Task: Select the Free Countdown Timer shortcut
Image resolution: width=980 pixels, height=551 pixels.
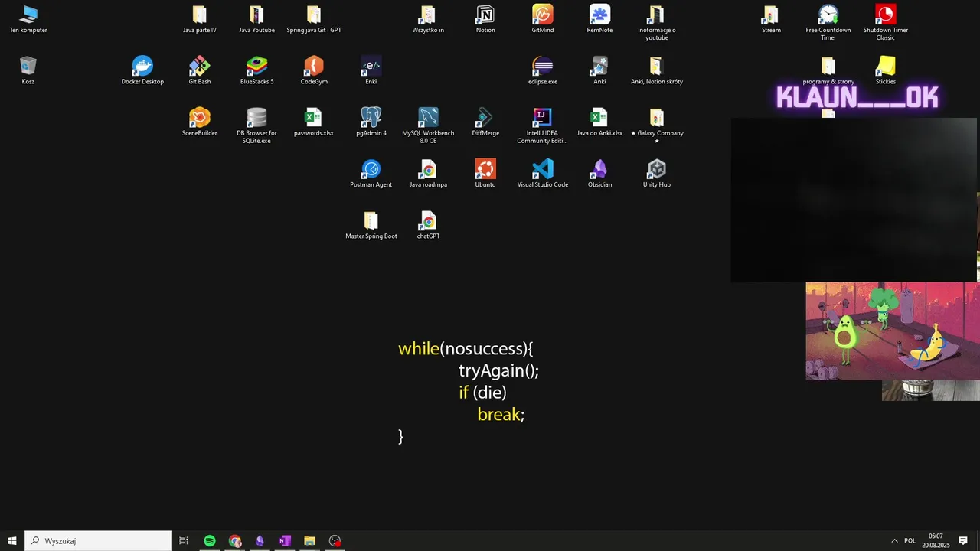Action: click(x=828, y=23)
